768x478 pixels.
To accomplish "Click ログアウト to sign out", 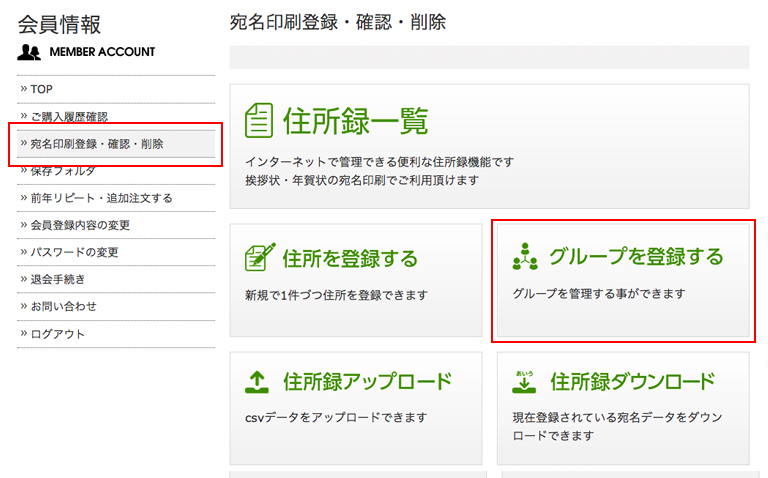I will (x=57, y=334).
